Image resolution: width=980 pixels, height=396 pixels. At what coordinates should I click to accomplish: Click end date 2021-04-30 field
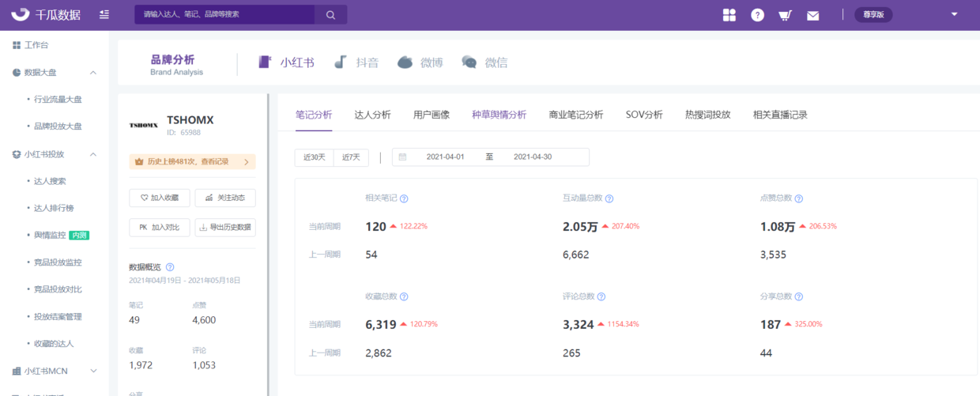tap(533, 157)
